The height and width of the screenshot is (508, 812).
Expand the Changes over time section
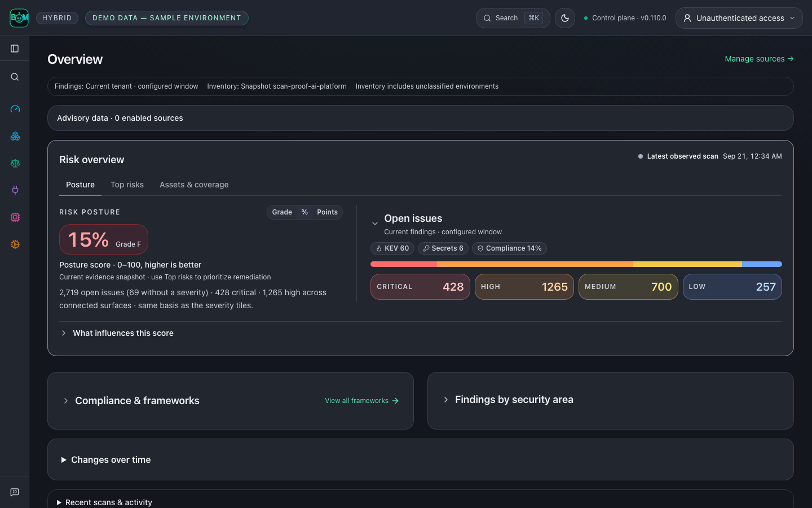pos(106,459)
